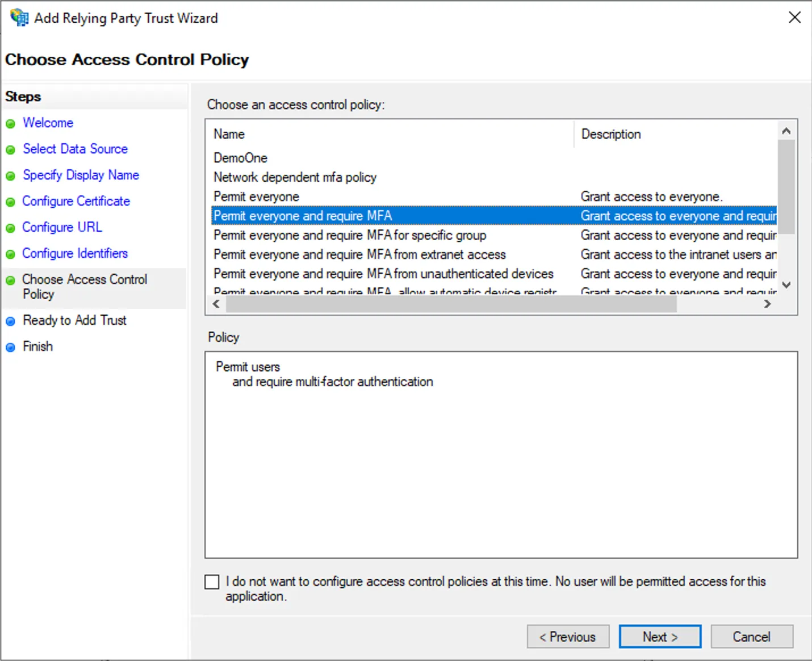Open the Select Data Source step
Viewport: 812px width, 661px height.
75,149
